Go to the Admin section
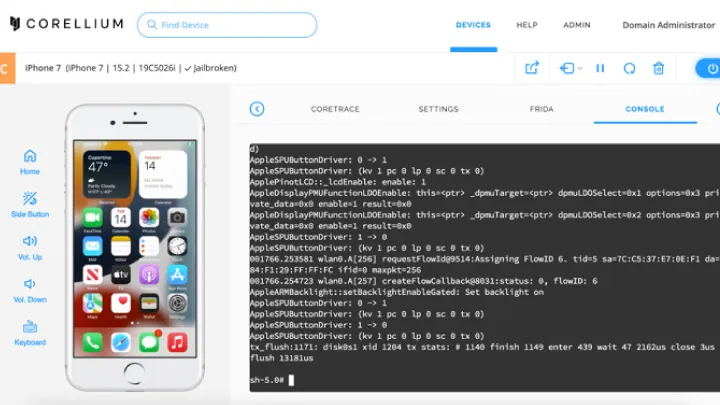The height and width of the screenshot is (405, 720). click(576, 25)
